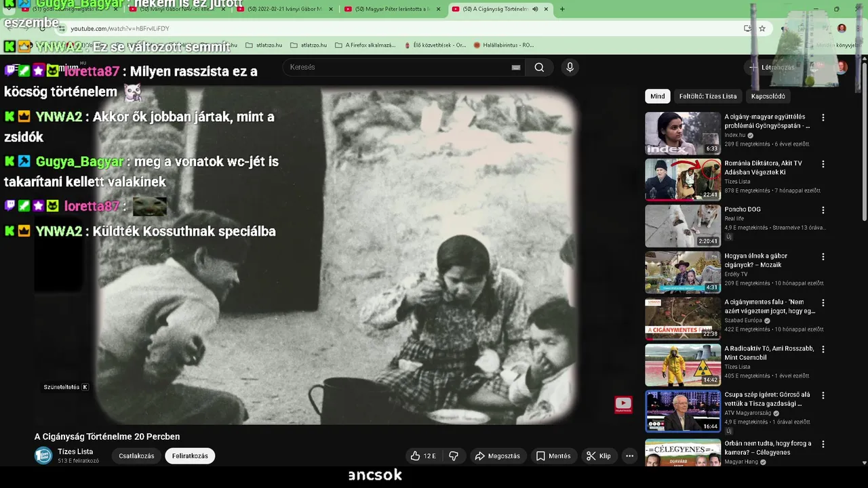Open the Poncho DOG stream thumbnail
This screenshot has width=868, height=488.
(x=683, y=226)
